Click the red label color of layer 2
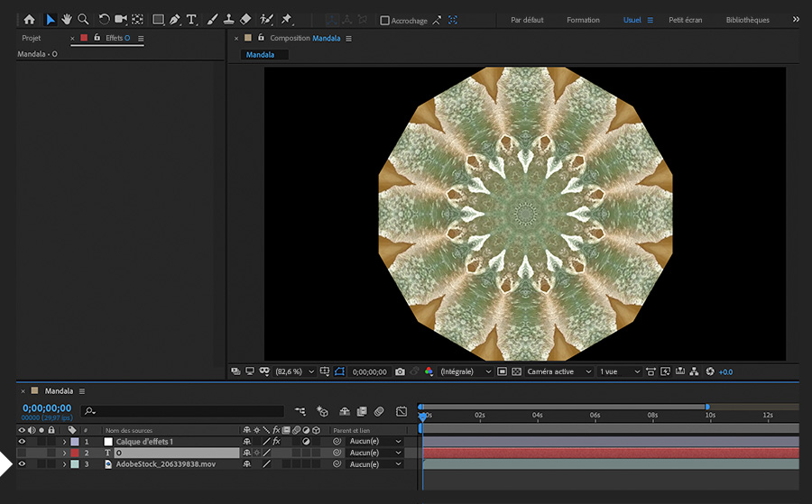 tap(75, 453)
